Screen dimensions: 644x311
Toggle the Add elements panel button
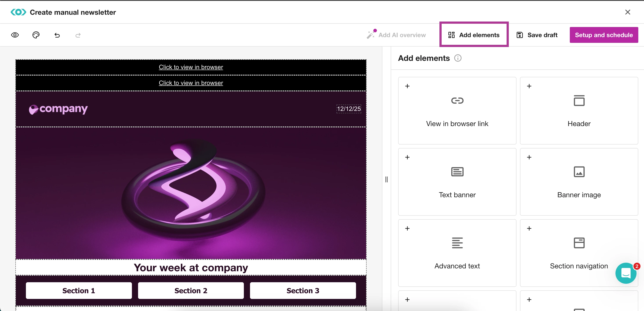[474, 35]
